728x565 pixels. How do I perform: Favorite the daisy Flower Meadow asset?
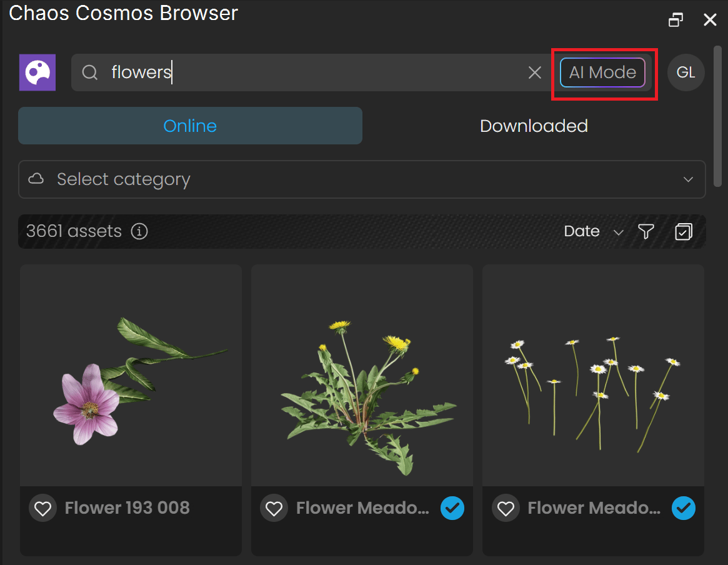(506, 508)
